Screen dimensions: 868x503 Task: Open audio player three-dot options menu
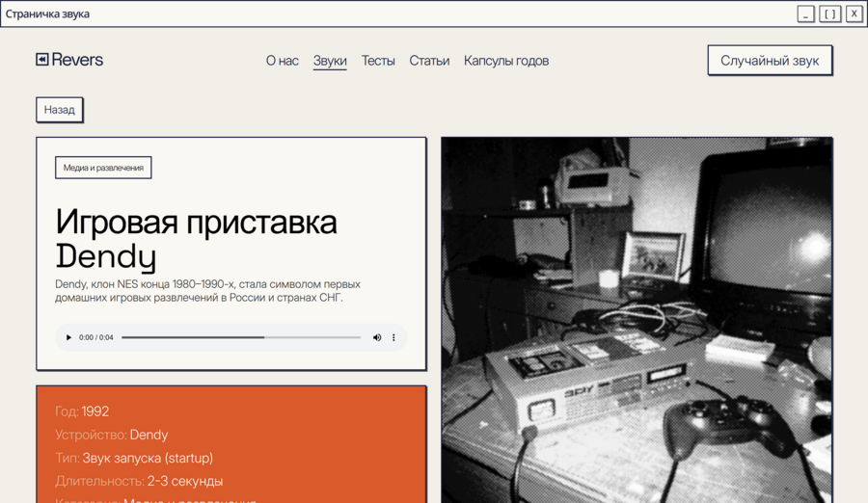393,337
